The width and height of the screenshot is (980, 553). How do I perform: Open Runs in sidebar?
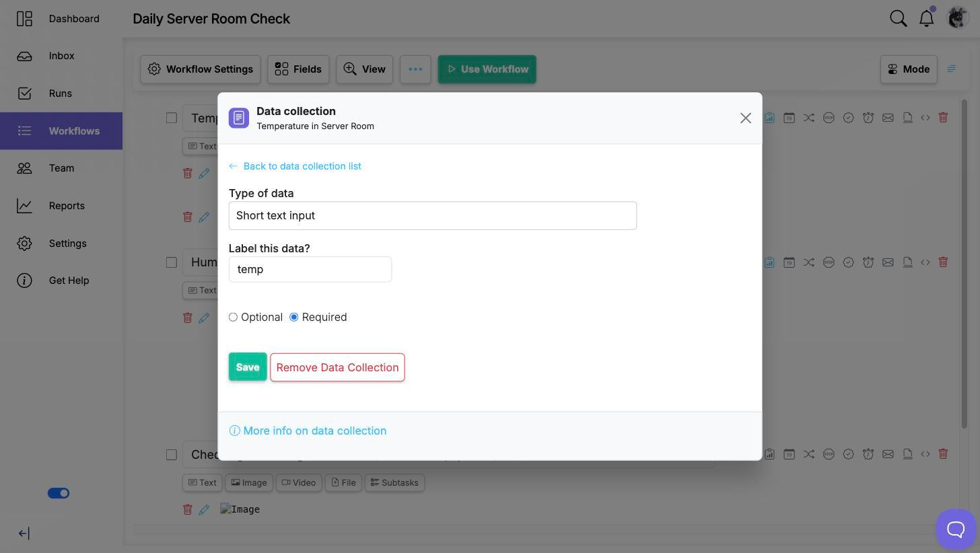point(61,94)
